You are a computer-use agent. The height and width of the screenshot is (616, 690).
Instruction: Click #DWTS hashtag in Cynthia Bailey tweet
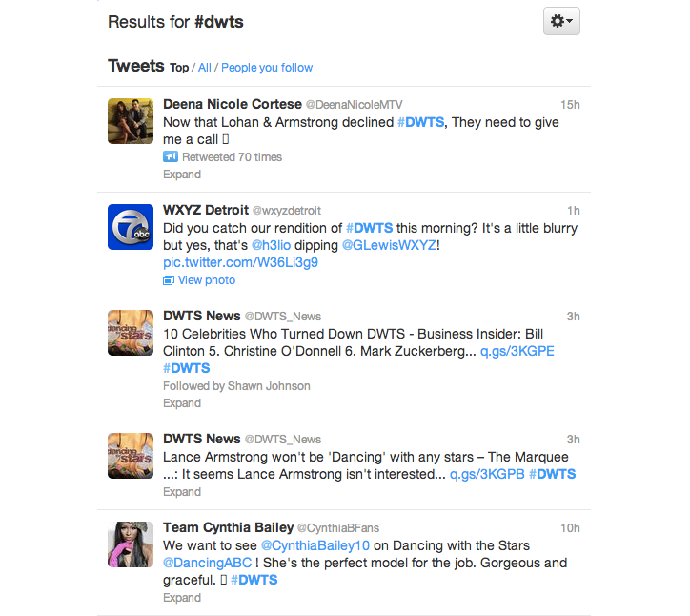[254, 580]
